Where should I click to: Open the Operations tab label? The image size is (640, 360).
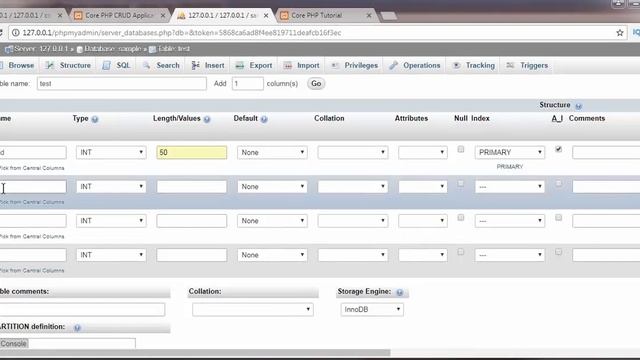point(422,65)
